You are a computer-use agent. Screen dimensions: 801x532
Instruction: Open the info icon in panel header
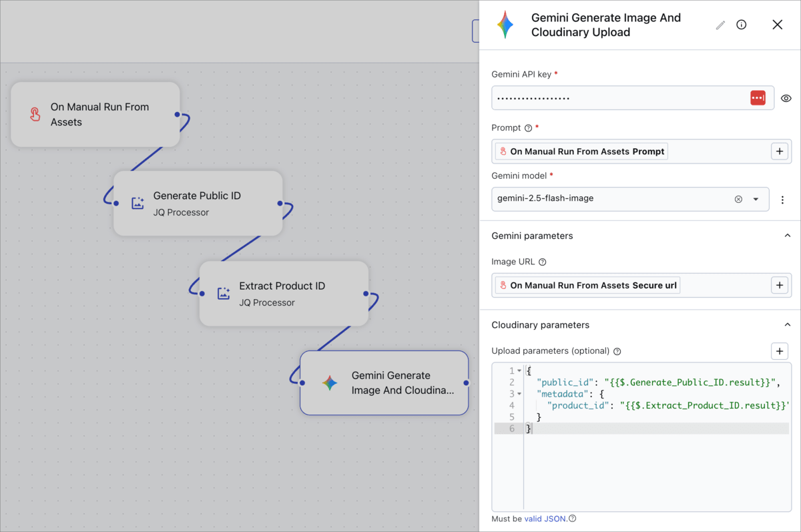click(x=741, y=25)
